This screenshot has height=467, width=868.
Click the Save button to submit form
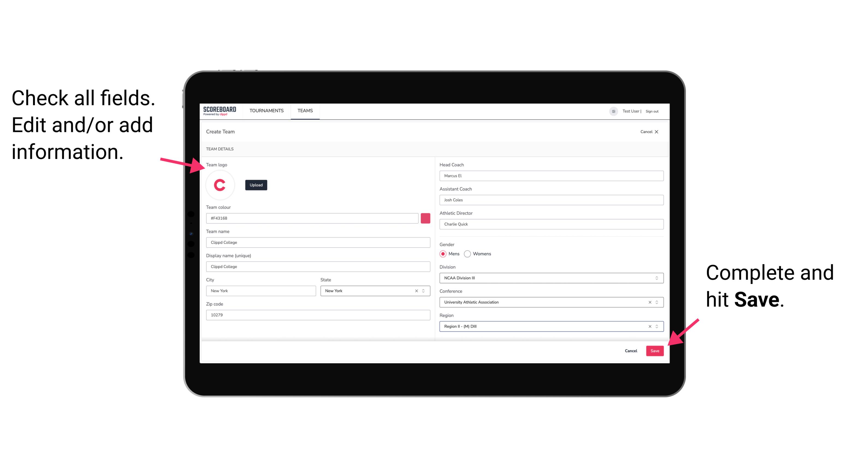coord(655,350)
